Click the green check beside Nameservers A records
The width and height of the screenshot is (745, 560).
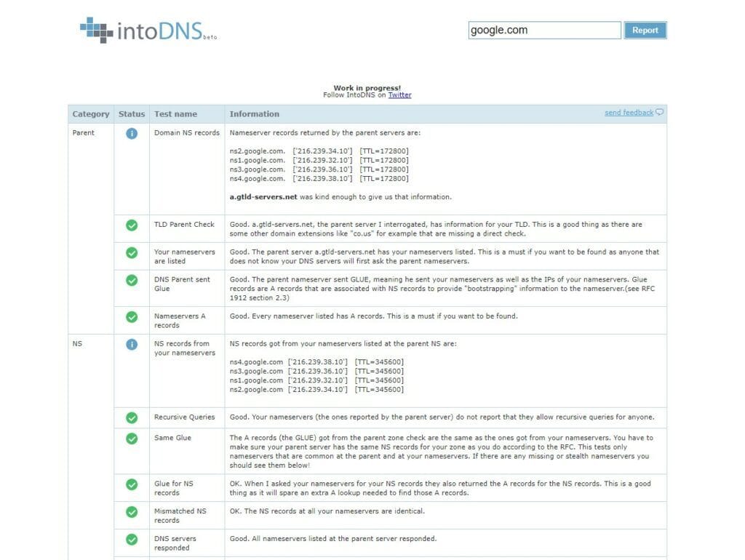coord(132,316)
